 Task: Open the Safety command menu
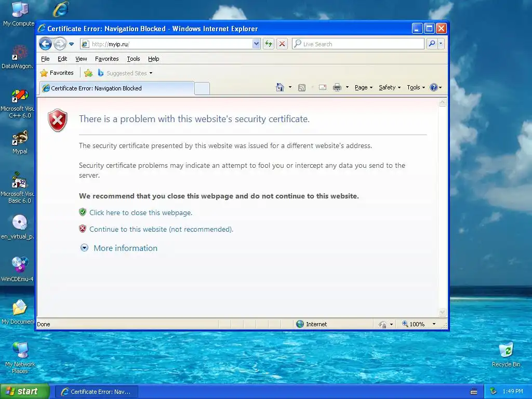coord(390,87)
